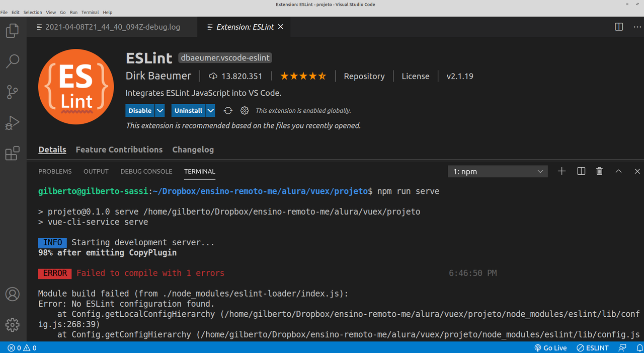Open the Source Control view
This screenshot has height=353, width=644.
[x=12, y=92]
